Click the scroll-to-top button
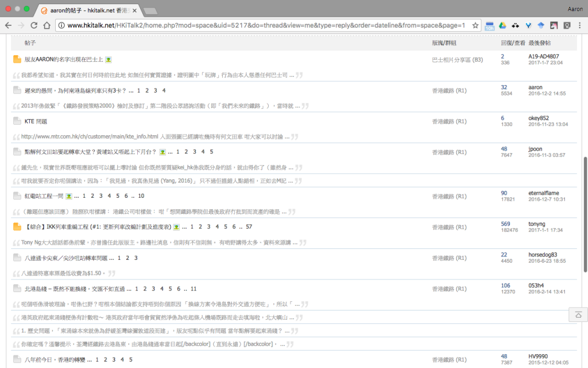Viewport: 588px width, 368px height. point(578,315)
